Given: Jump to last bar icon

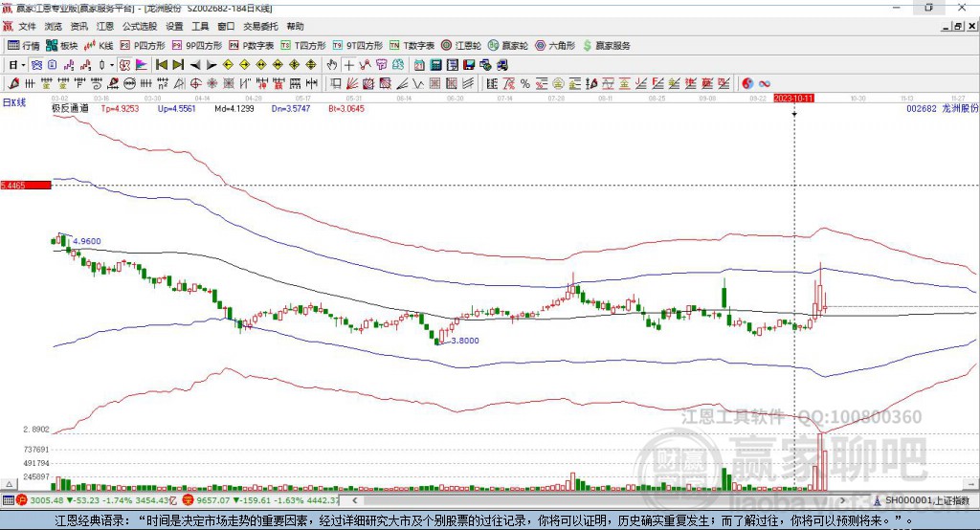Looking at the screenshot, I should coord(178,65).
